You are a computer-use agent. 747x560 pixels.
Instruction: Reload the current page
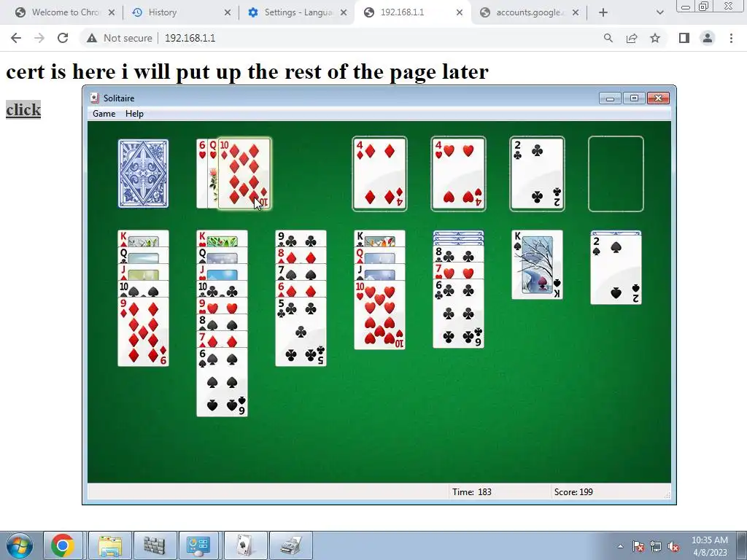[x=63, y=38]
